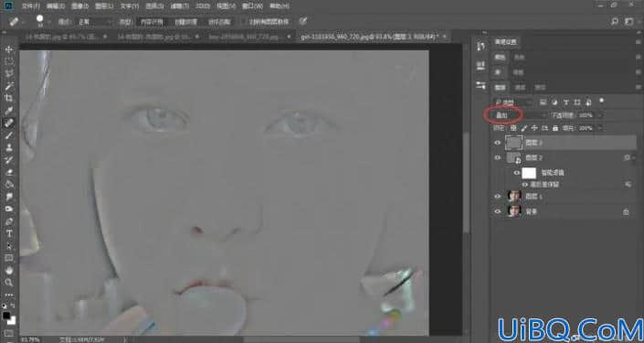
Task: Select the Pen tool
Action: (9, 221)
